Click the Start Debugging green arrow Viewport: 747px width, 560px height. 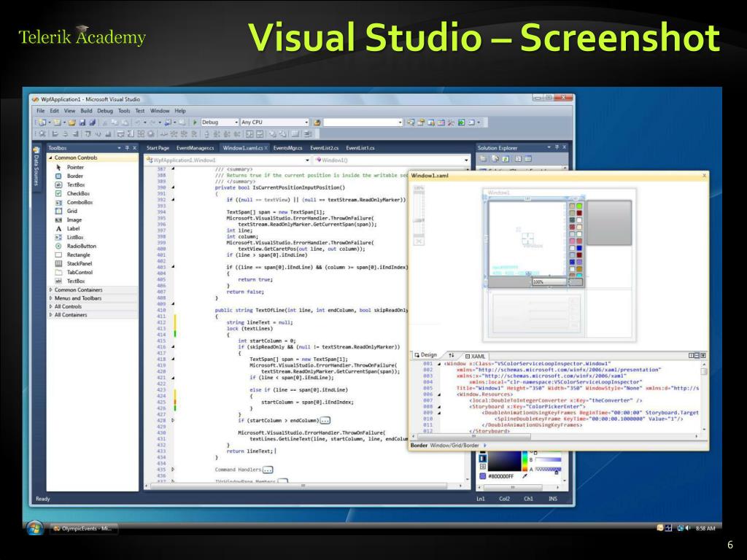click(x=194, y=122)
